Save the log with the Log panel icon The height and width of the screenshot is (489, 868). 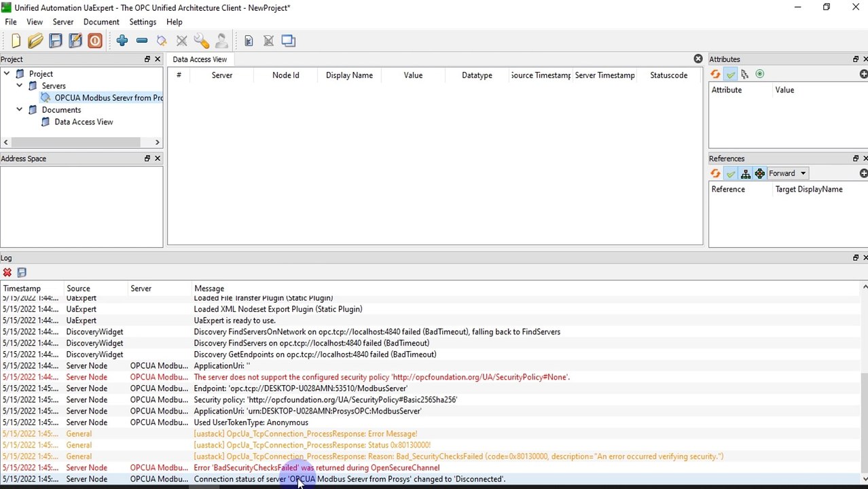(22, 272)
